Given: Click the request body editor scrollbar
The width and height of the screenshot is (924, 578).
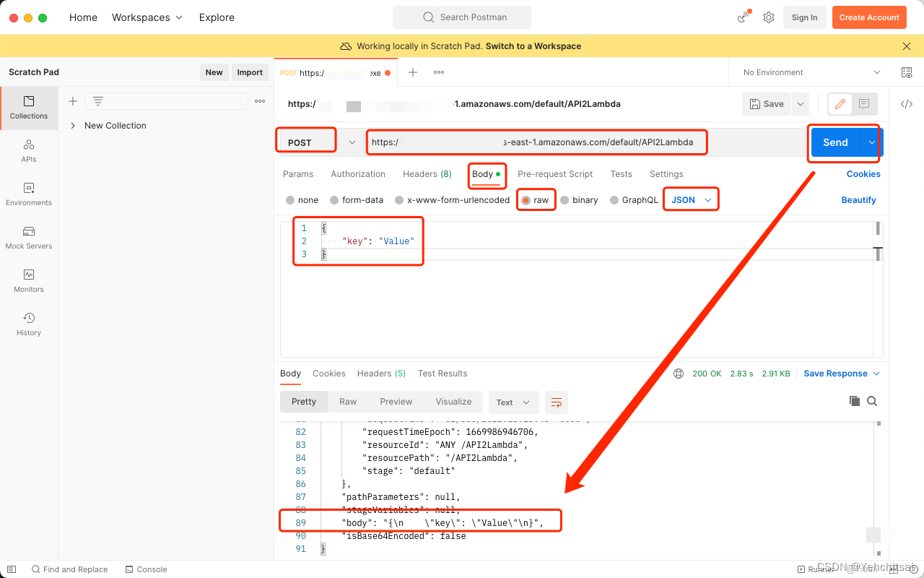Looking at the screenshot, I should (878, 230).
